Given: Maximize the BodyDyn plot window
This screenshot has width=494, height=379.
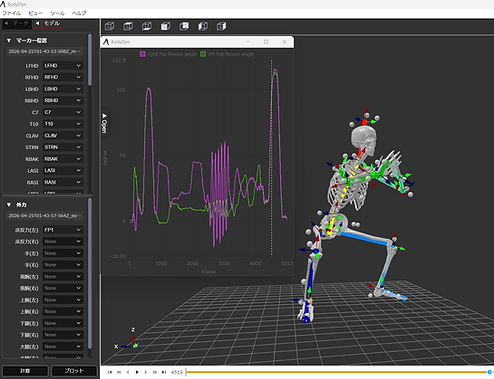Looking at the screenshot, I should (266, 42).
